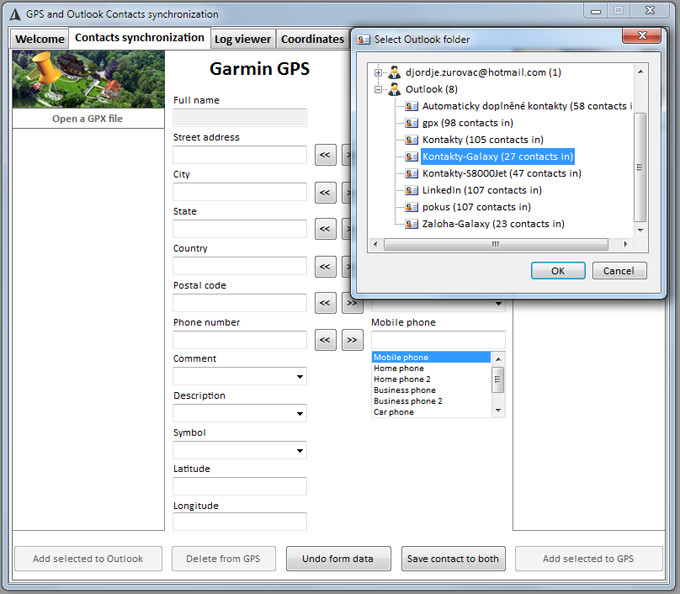The width and height of the screenshot is (680, 594).
Task: Select Kontakty-S8000Jet (47 contacts in) folder
Action: pyautogui.click(x=502, y=173)
